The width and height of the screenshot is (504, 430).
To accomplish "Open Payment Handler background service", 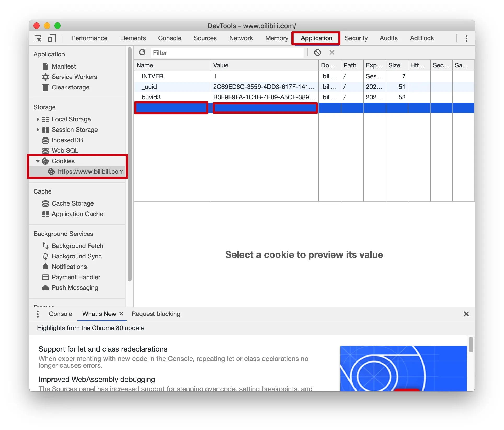I will 76,277.
